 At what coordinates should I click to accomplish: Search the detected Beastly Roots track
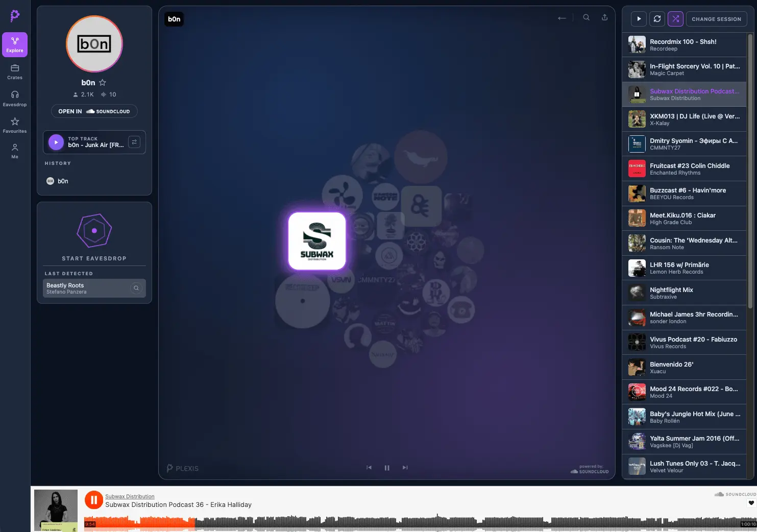pyautogui.click(x=136, y=288)
